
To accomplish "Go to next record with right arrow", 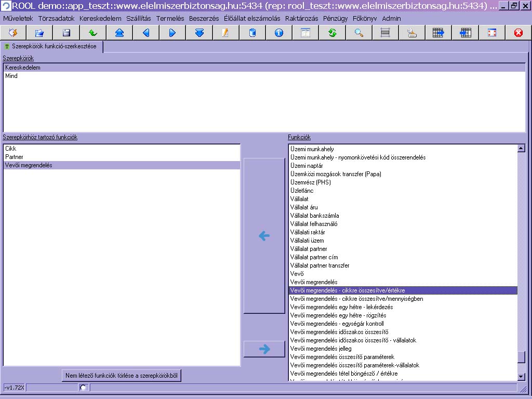I will click(x=172, y=33).
